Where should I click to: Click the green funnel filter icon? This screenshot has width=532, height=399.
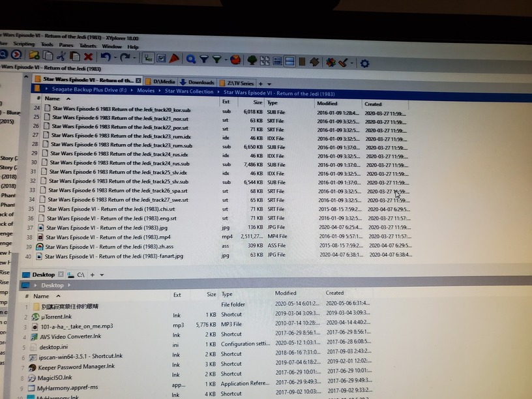216,60
